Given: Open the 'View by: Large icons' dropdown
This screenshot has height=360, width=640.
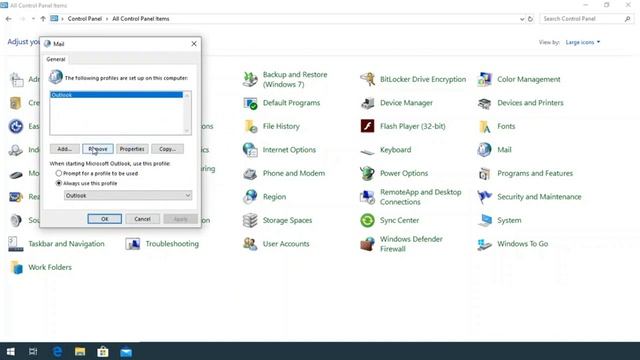Looking at the screenshot, I should [x=583, y=42].
